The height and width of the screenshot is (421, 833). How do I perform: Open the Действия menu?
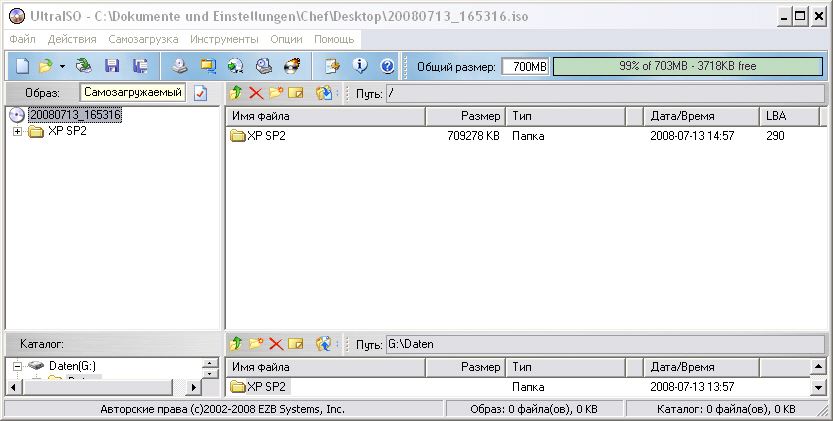pyautogui.click(x=72, y=39)
